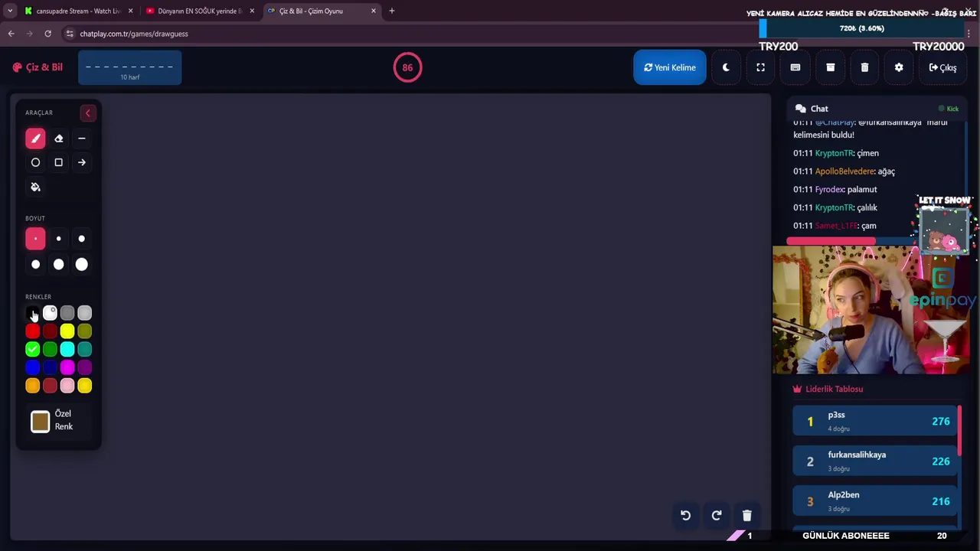This screenshot has height=551, width=980.
Task: Select p3ss leaderboard row
Action: pos(875,421)
